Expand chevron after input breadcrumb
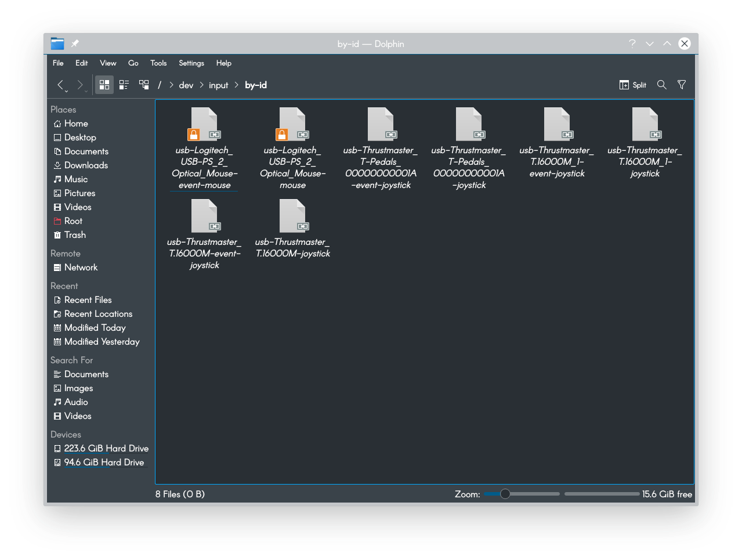 click(x=237, y=85)
